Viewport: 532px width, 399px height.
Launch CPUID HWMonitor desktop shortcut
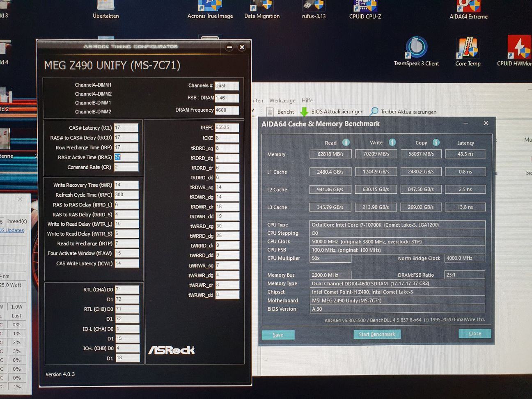pyautogui.click(x=516, y=51)
